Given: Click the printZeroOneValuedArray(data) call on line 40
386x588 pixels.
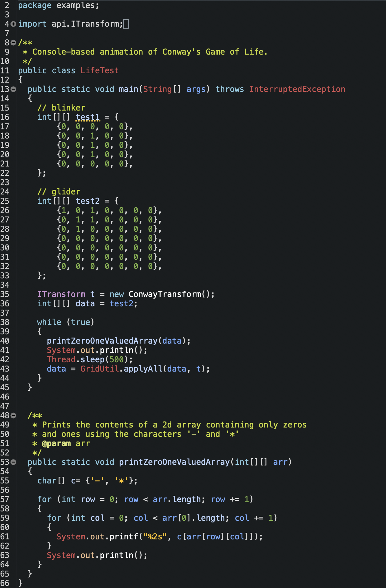Looking at the screenshot, I should point(119,341).
